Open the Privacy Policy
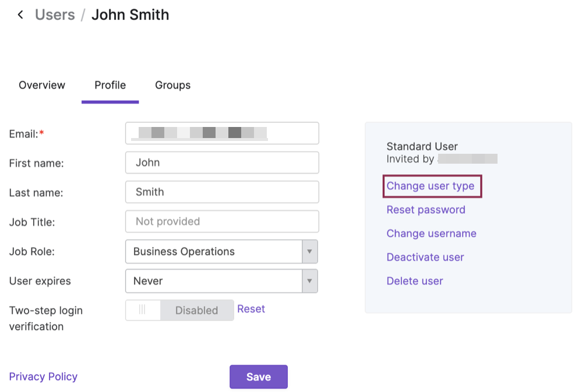The height and width of the screenshot is (392, 582). (x=43, y=376)
